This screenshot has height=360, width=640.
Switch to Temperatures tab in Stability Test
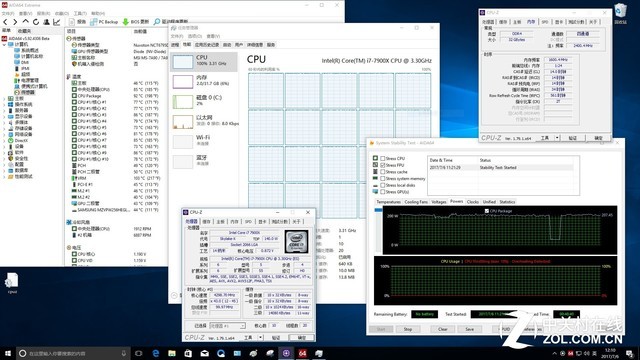point(388,202)
